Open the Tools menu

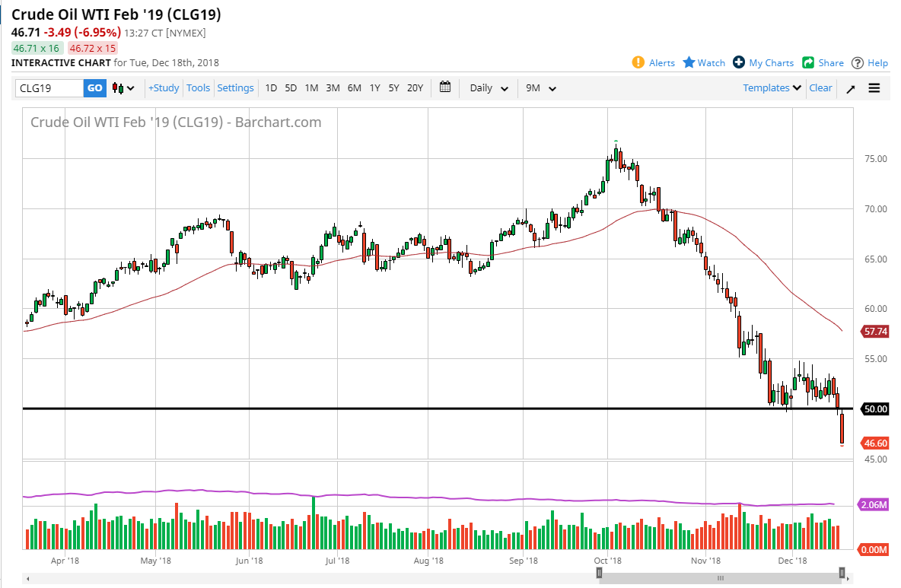pos(198,87)
